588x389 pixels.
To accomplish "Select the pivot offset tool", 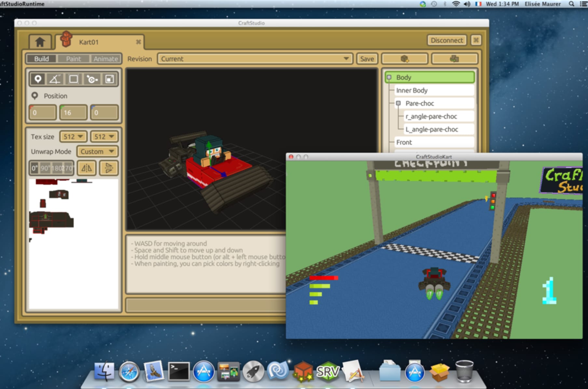I will click(x=92, y=79).
